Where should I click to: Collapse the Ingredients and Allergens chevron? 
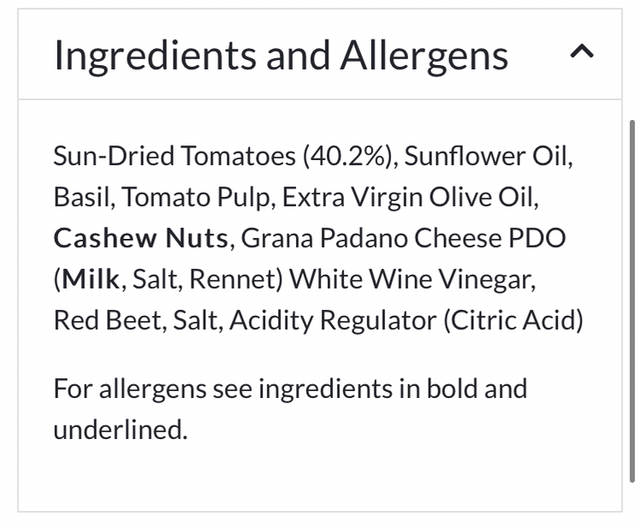581,53
